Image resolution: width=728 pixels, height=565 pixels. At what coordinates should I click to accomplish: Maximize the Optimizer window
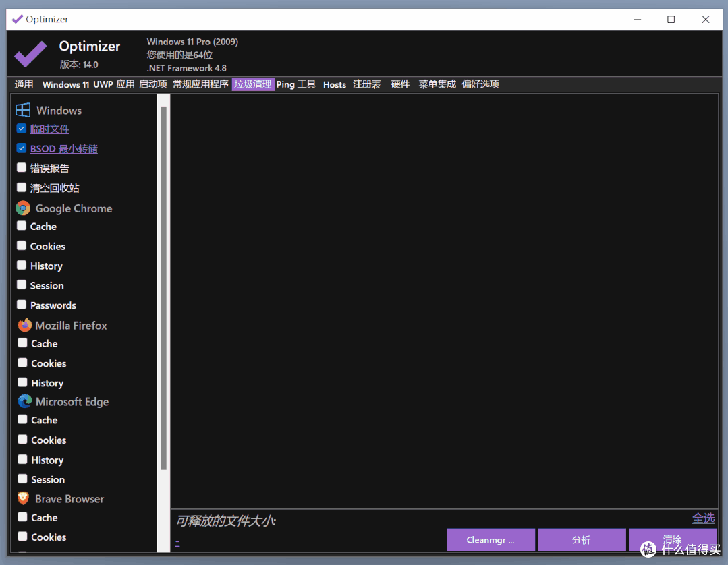(x=671, y=19)
